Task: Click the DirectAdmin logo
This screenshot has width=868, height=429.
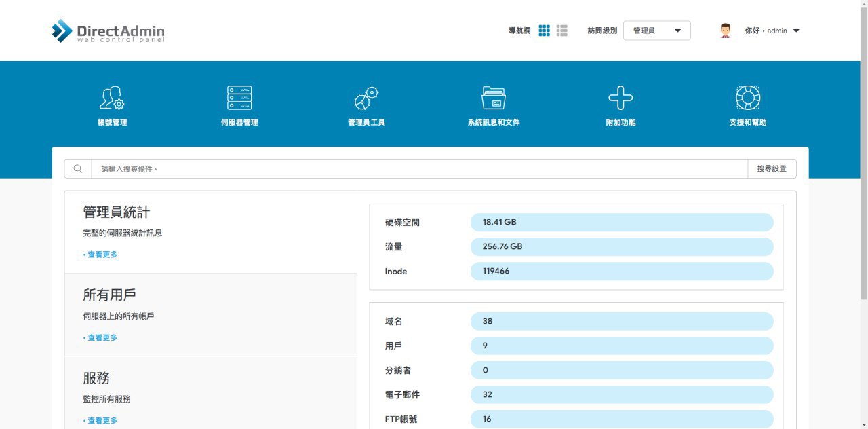Action: [108, 31]
